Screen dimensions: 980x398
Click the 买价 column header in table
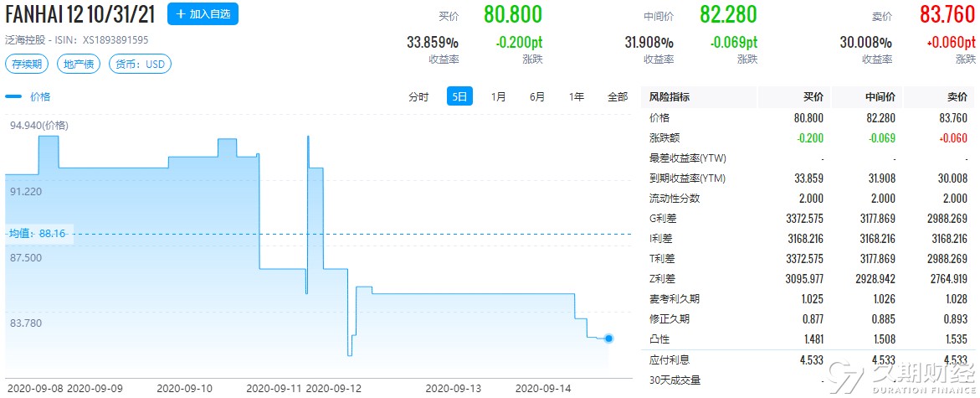pyautogui.click(x=813, y=97)
